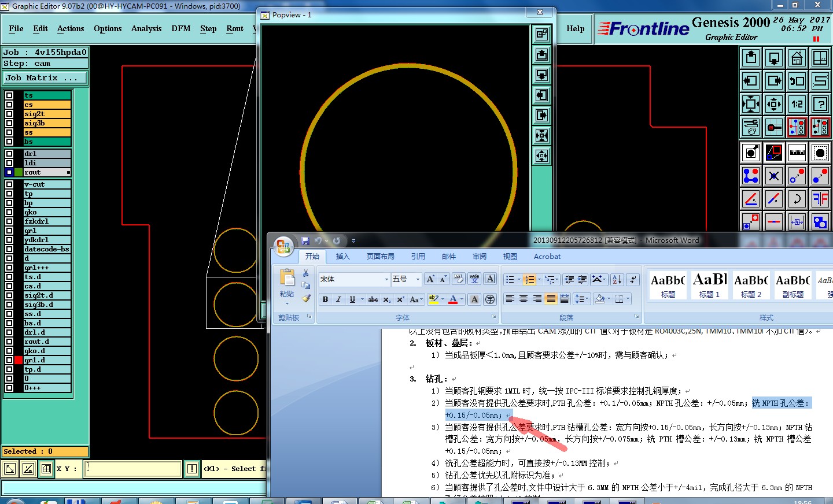The width and height of the screenshot is (833, 504).
Task: Click the pan left icon in Genesis toolbar
Action: pos(751,81)
